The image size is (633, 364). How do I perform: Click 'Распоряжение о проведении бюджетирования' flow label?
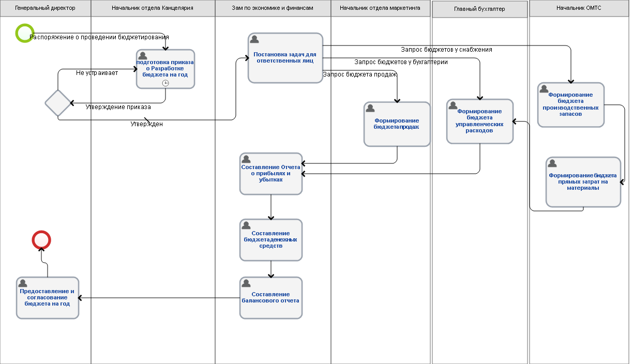tap(99, 37)
